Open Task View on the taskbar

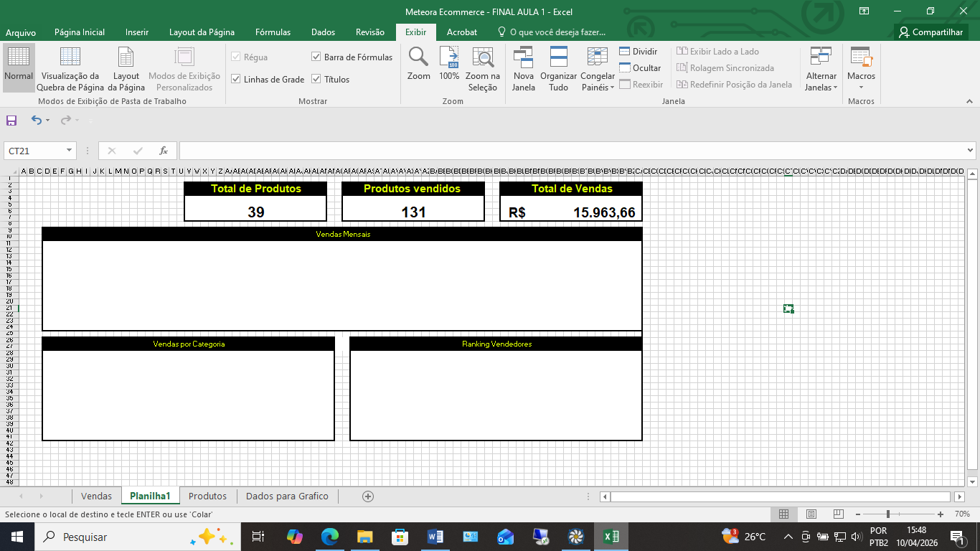click(x=258, y=537)
